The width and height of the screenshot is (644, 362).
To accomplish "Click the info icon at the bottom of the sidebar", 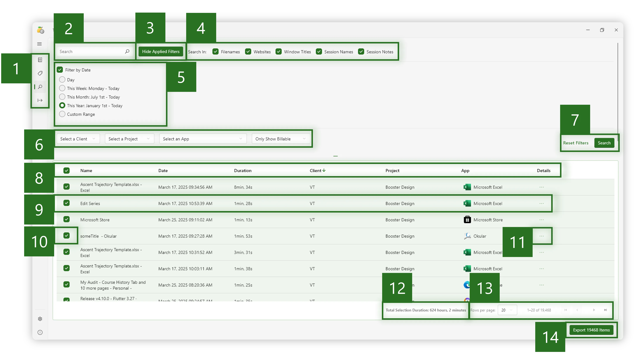I will (40, 332).
